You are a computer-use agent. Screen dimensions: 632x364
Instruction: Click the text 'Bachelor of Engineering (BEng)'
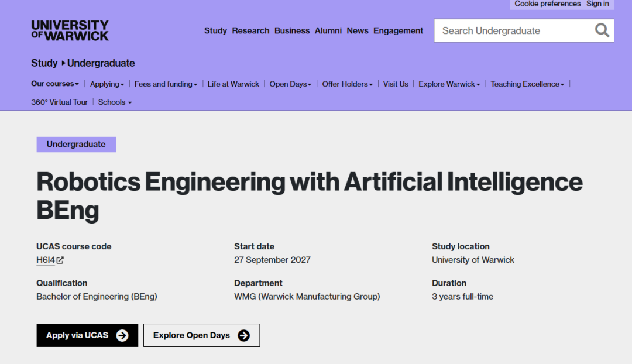click(97, 297)
